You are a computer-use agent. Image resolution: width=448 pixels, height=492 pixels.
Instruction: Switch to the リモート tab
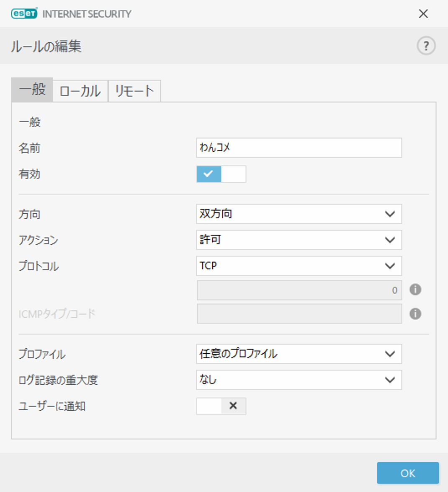(134, 91)
